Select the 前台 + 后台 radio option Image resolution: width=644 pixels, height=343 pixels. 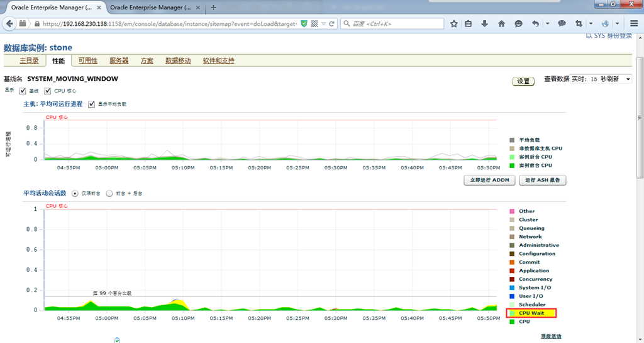click(109, 193)
